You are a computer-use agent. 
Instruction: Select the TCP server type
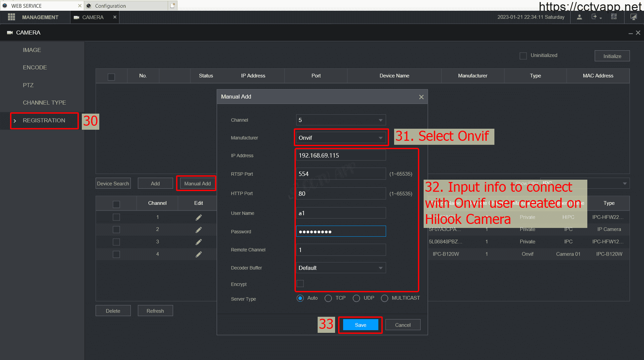pyautogui.click(x=328, y=298)
